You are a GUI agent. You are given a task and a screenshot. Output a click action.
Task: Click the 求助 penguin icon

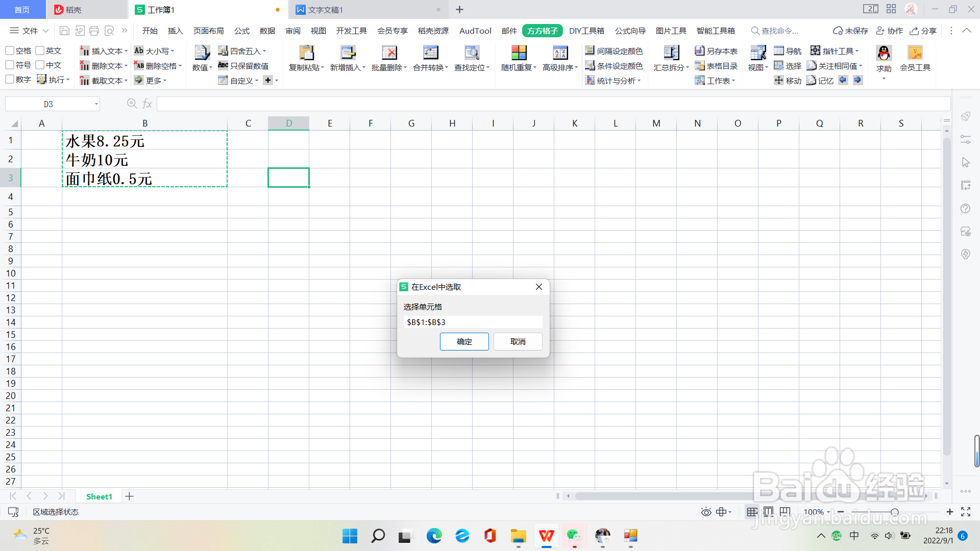pyautogui.click(x=884, y=53)
